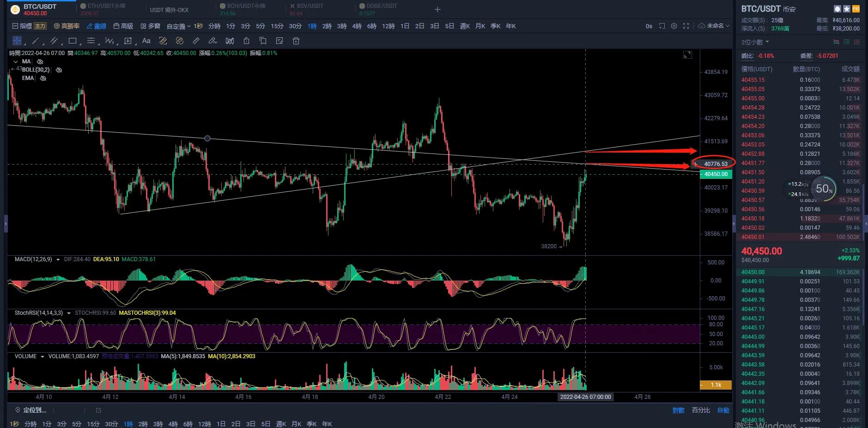Add a new tab with plus

pos(437,9)
